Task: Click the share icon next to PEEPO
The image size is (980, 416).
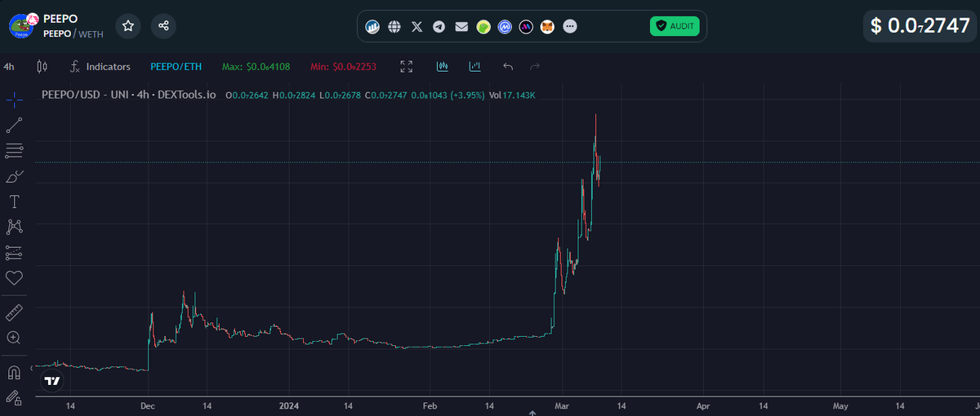Action: pos(163,26)
